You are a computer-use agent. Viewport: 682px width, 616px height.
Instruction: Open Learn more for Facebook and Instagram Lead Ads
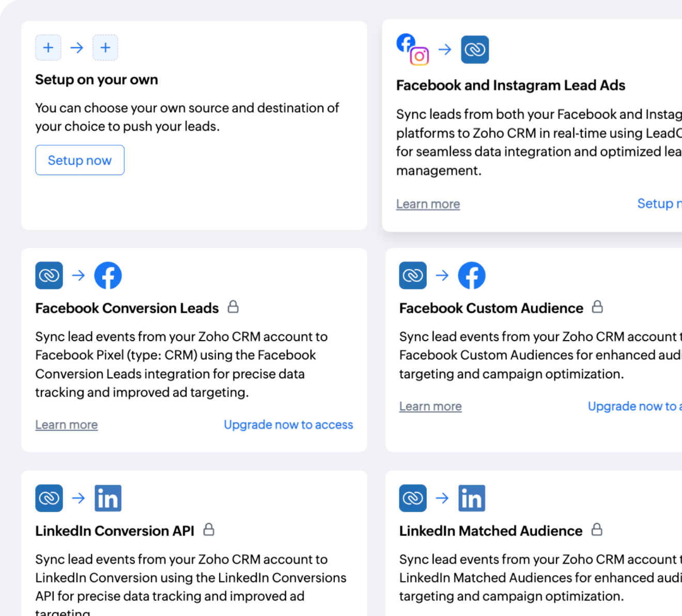pos(428,204)
